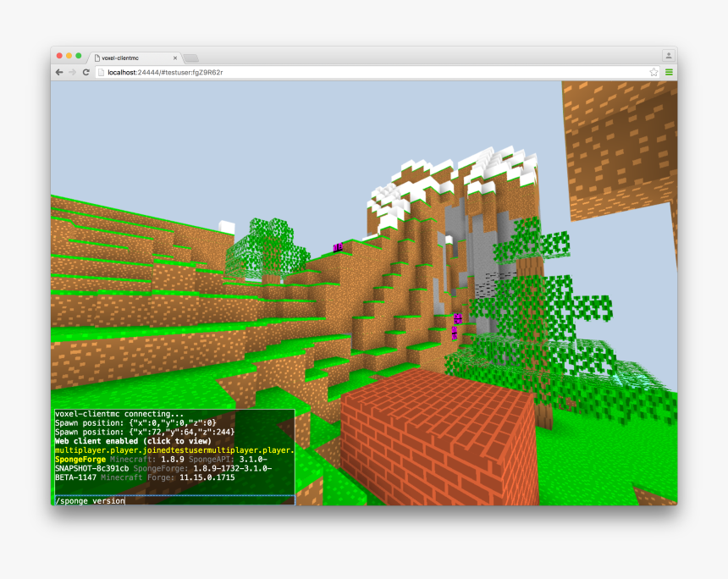Click the SpongeForge label in chat
The width and height of the screenshot is (728, 579).
[x=80, y=459]
